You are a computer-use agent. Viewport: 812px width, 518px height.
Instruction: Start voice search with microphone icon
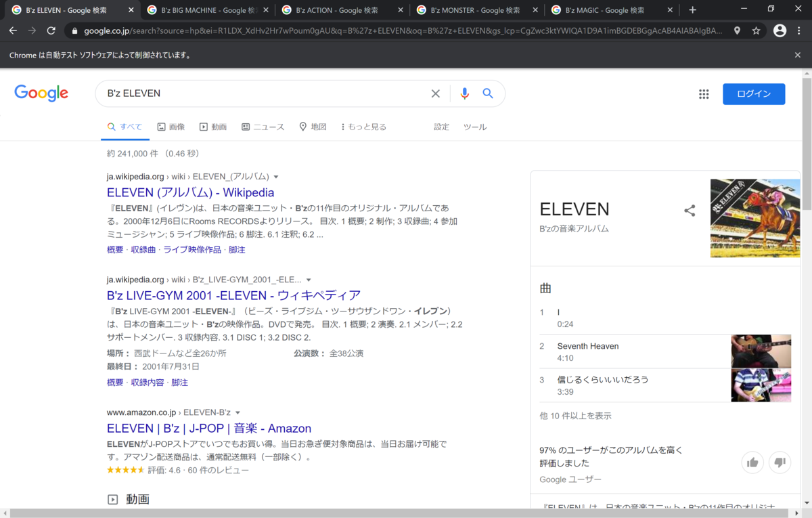(x=464, y=93)
